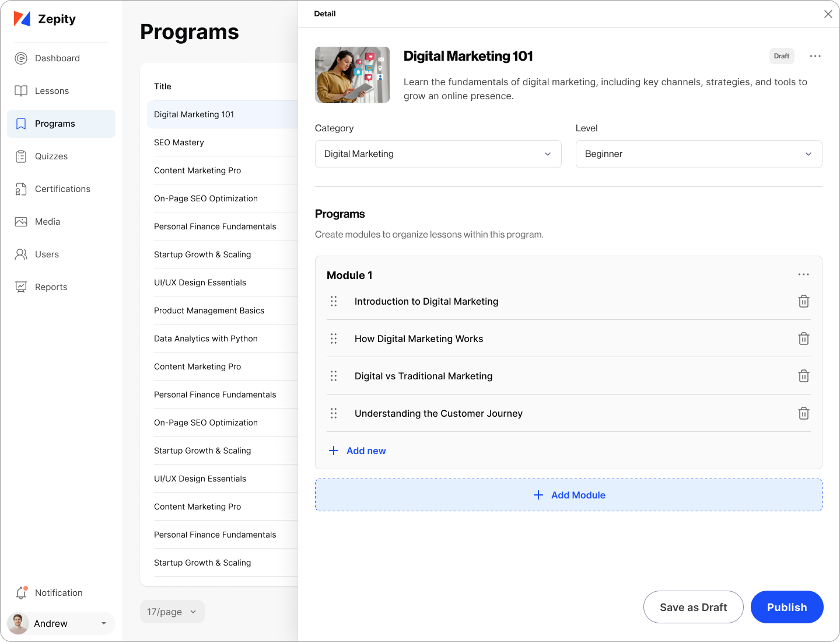Open the Certifications section
The height and width of the screenshot is (642, 840).
(x=62, y=189)
